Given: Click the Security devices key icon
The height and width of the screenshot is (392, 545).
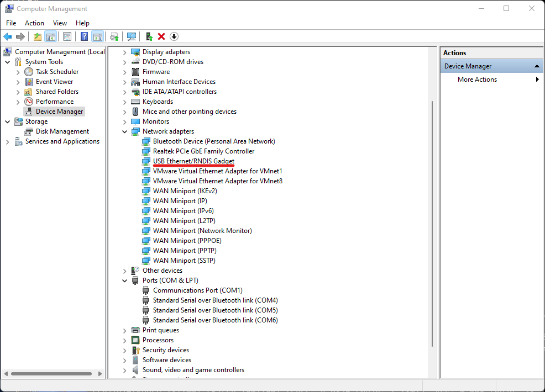Looking at the screenshot, I should [x=135, y=351].
